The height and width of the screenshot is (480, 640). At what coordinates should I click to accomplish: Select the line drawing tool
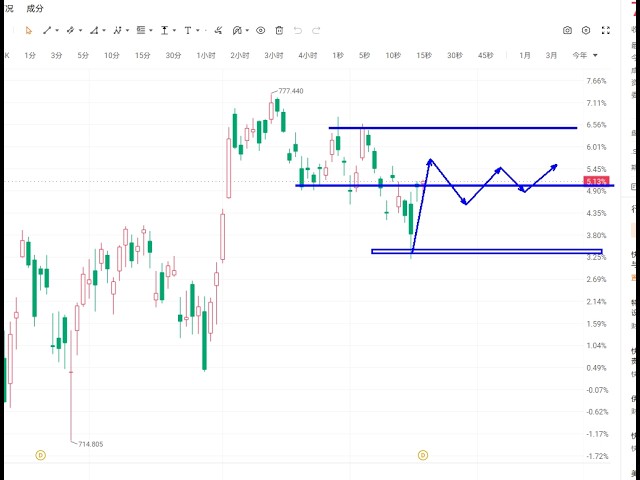(x=47, y=31)
